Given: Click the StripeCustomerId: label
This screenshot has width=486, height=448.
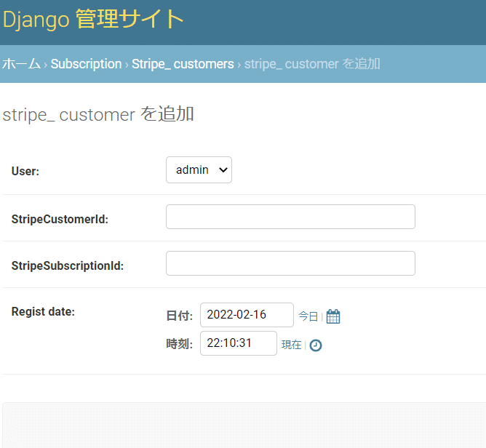Looking at the screenshot, I should pos(60,219).
